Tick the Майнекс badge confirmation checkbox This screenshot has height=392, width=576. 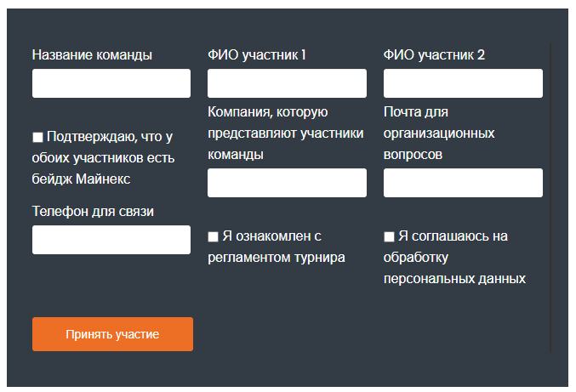[37, 137]
